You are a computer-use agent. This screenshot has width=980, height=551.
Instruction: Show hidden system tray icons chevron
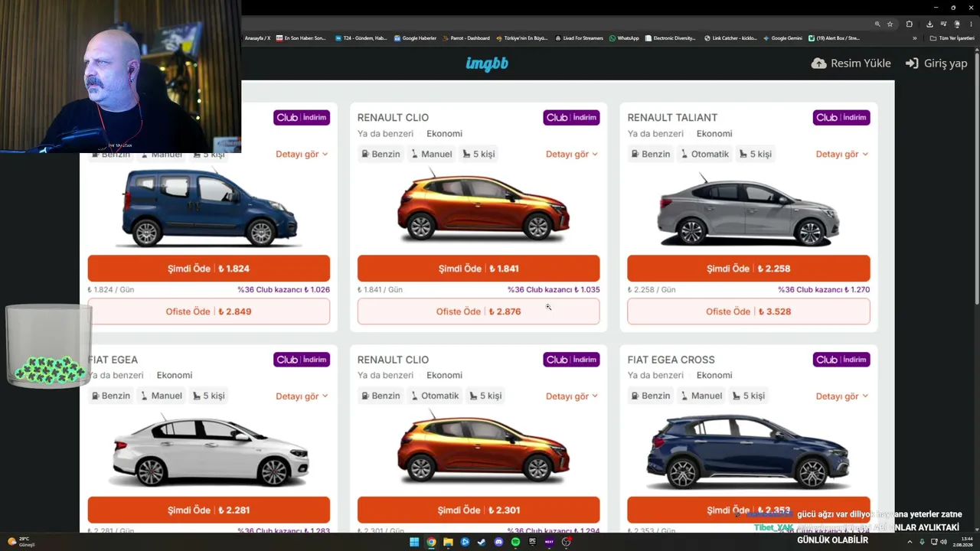[x=910, y=542]
